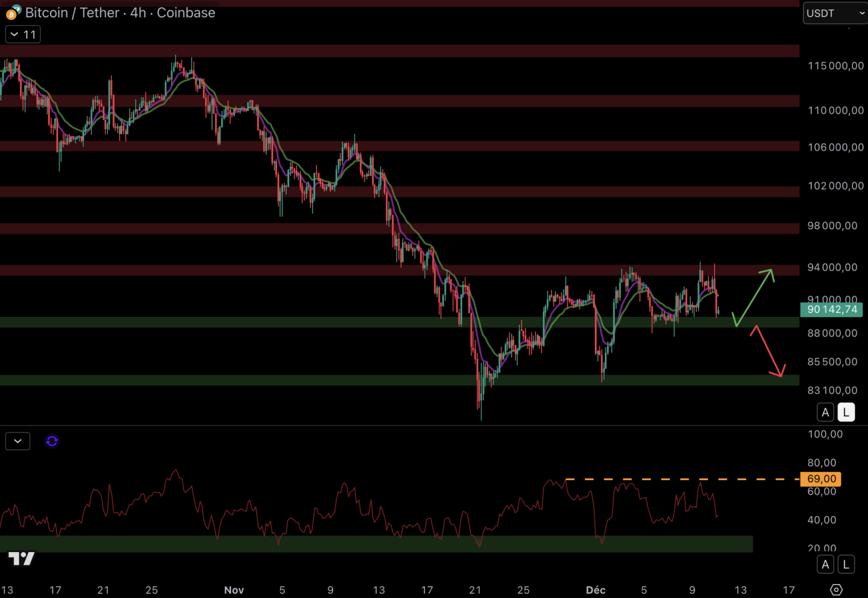
Task: Open the USDT currency dropdown
Action: tap(834, 13)
